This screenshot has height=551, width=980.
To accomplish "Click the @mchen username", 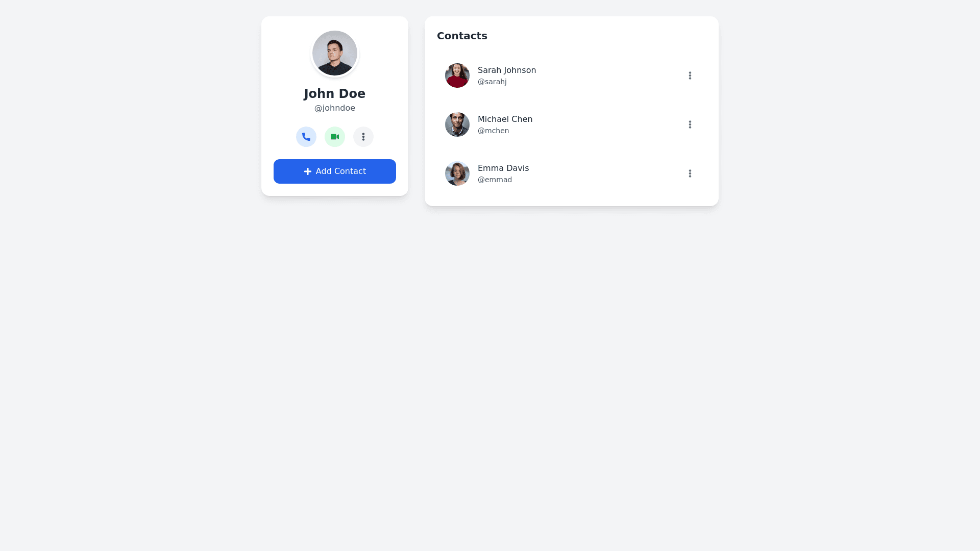I will pyautogui.click(x=493, y=131).
